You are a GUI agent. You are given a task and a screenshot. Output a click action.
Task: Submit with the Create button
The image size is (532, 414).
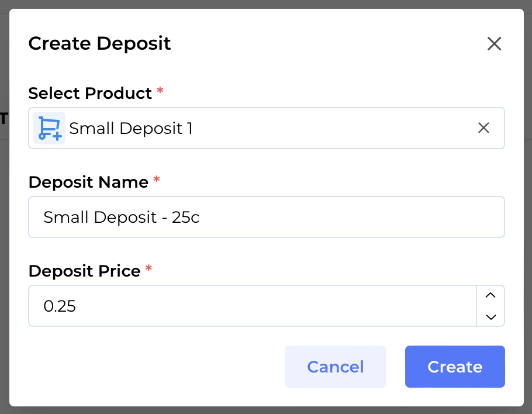tap(455, 367)
